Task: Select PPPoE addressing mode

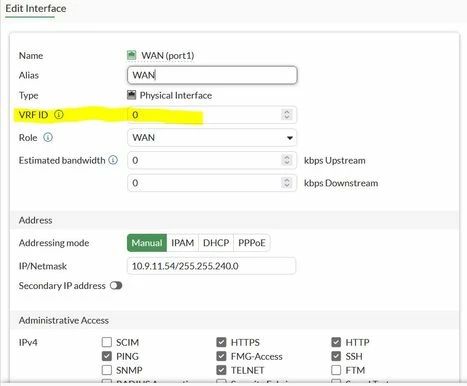Action: (252, 243)
